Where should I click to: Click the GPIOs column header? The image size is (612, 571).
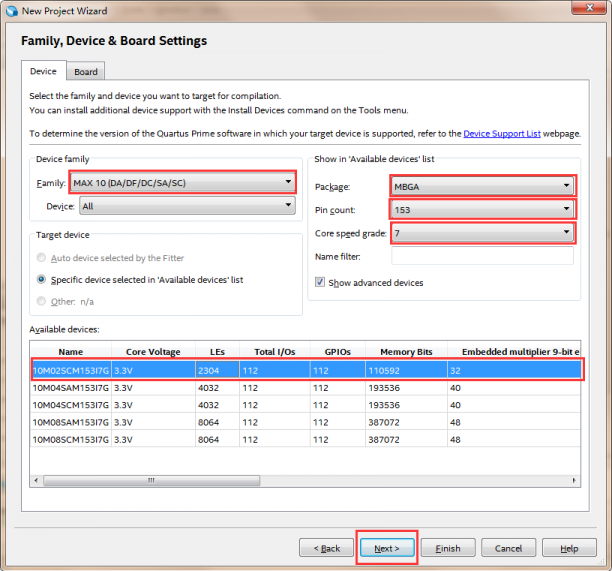point(338,352)
